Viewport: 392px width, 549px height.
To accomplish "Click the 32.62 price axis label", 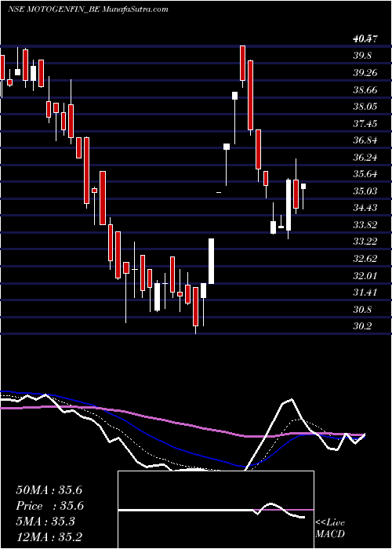I will pos(365,259).
